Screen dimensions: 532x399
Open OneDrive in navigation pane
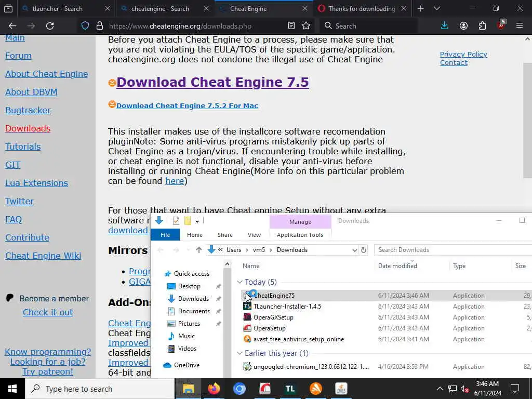pyautogui.click(x=187, y=365)
